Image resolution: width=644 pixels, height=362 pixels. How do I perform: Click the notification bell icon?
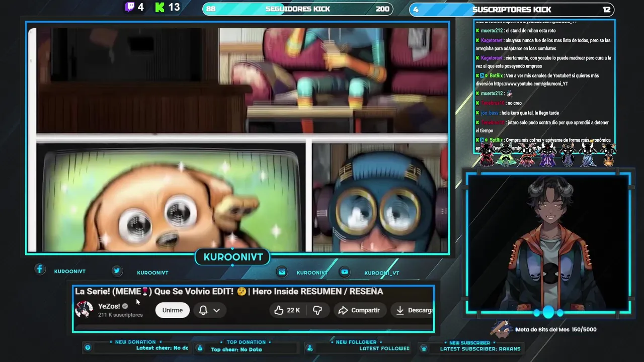[203, 310]
